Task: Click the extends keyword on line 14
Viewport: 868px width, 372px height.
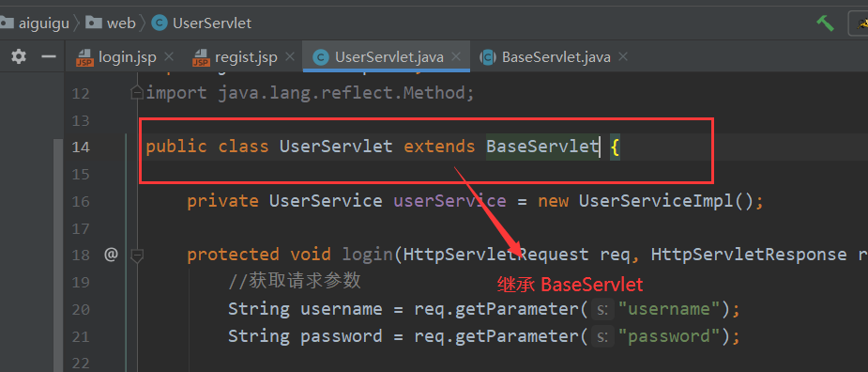Action: click(x=439, y=147)
